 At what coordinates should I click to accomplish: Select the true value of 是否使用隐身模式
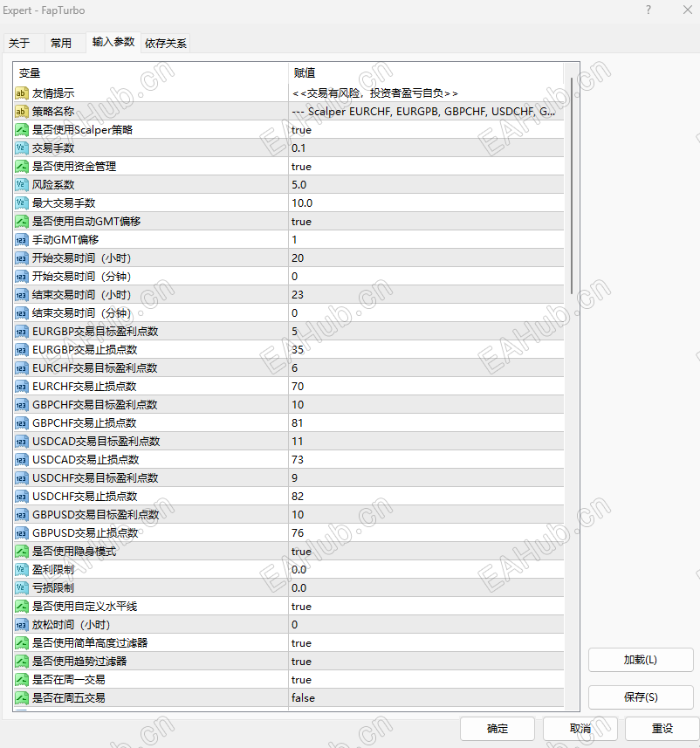tap(301, 552)
